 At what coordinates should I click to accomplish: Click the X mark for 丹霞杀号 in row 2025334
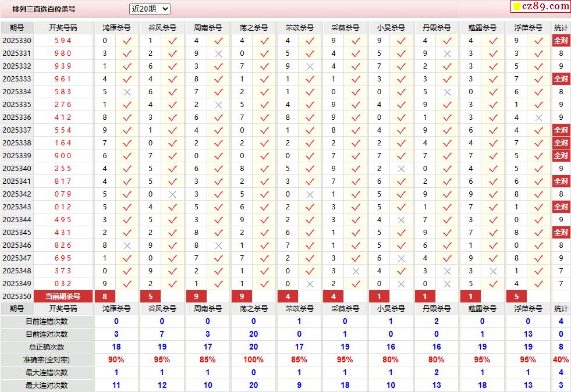[x=447, y=92]
